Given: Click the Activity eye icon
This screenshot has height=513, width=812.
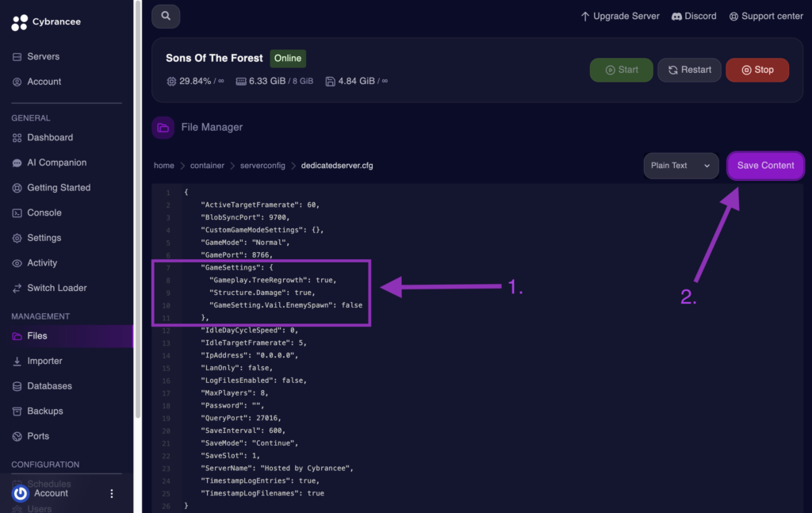Looking at the screenshot, I should tap(17, 263).
